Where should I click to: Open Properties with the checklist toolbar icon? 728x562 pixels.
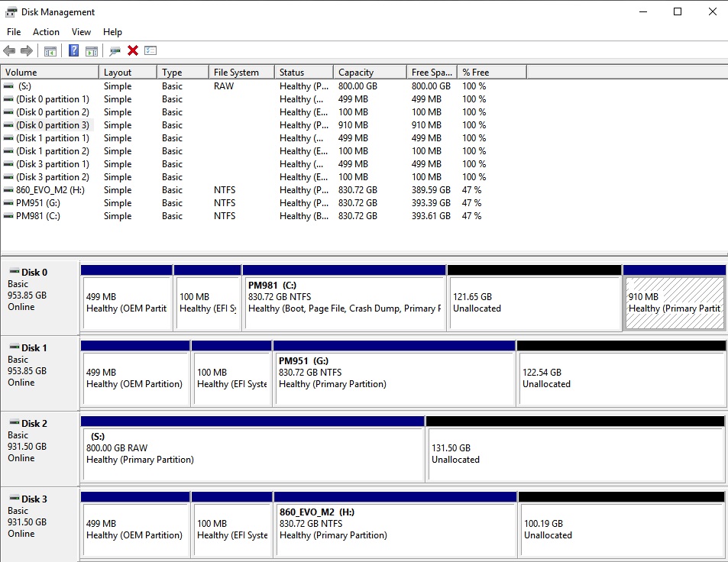pos(150,51)
